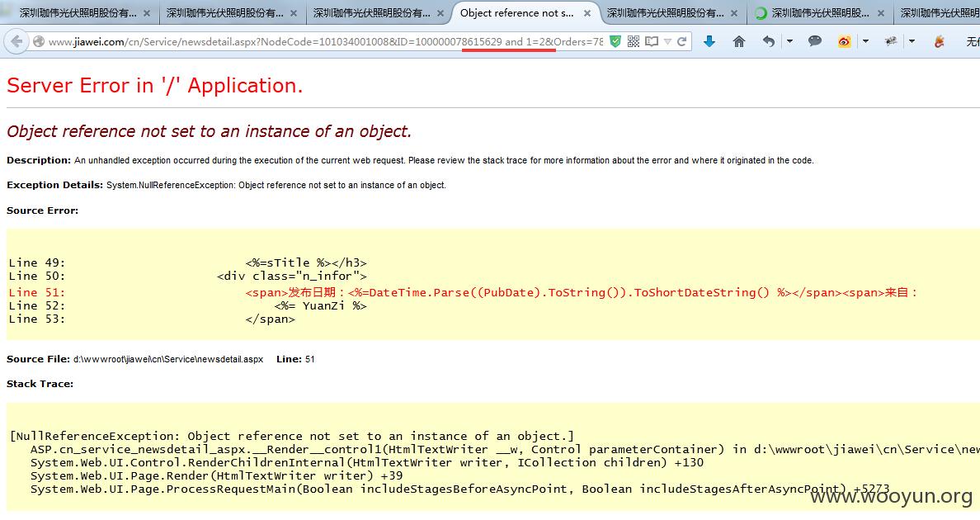Click in the jiawei.com address bar

coord(325,42)
